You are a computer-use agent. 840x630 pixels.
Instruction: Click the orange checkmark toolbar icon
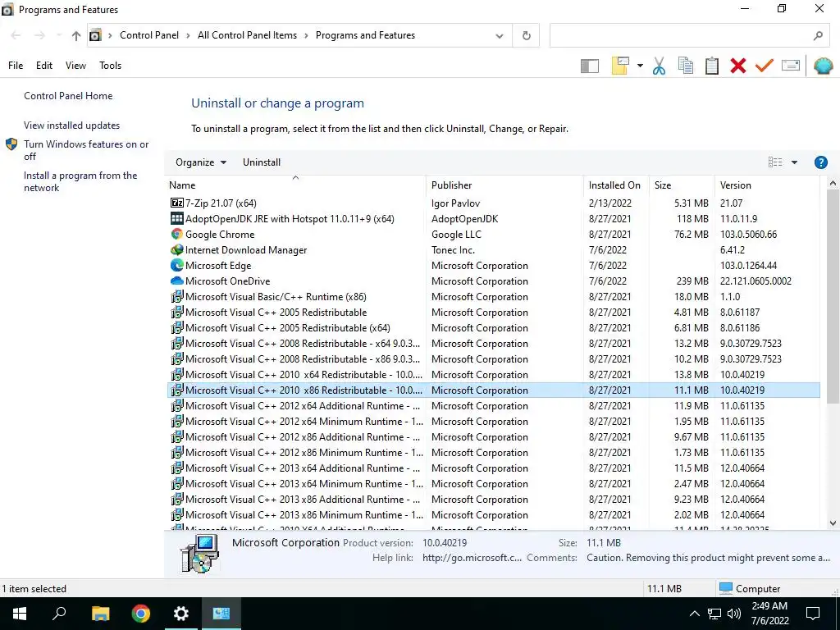pyautogui.click(x=764, y=66)
